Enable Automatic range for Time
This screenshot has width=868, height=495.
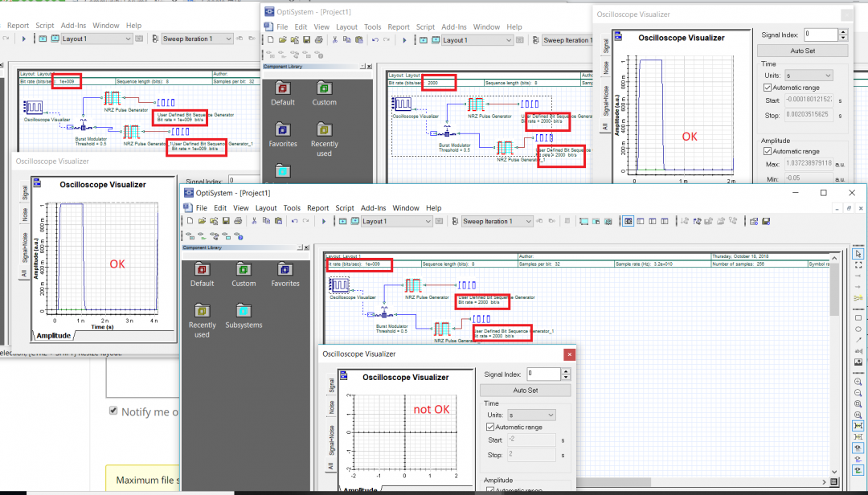point(489,427)
